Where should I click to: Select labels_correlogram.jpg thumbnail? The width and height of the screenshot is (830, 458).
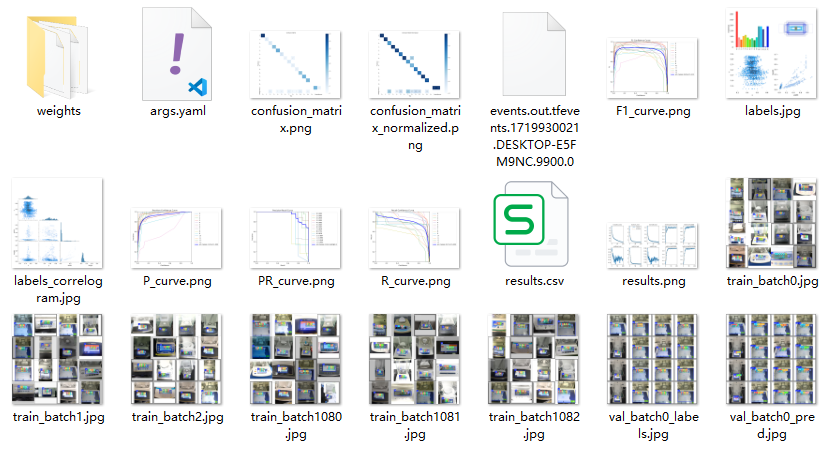pyautogui.click(x=57, y=223)
